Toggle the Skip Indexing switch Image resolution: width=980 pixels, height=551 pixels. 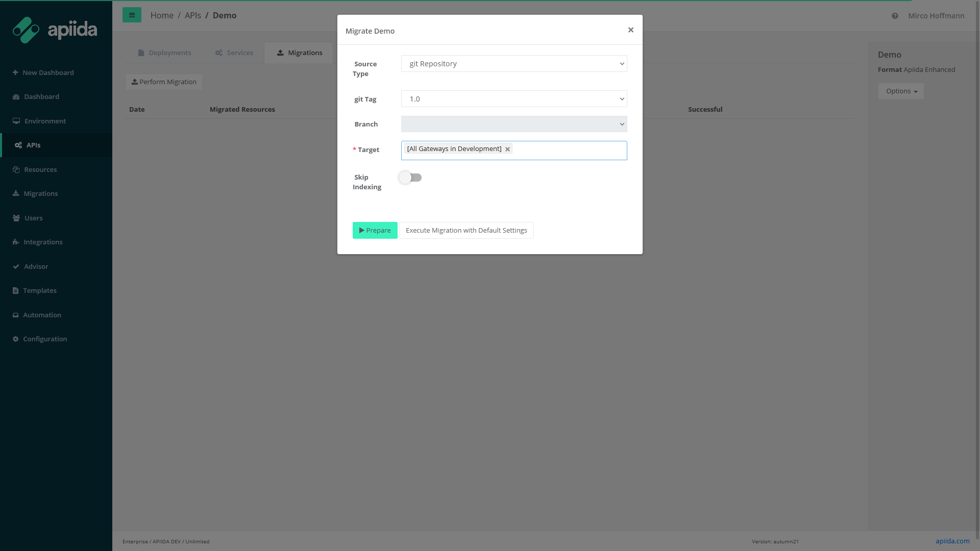coord(410,178)
